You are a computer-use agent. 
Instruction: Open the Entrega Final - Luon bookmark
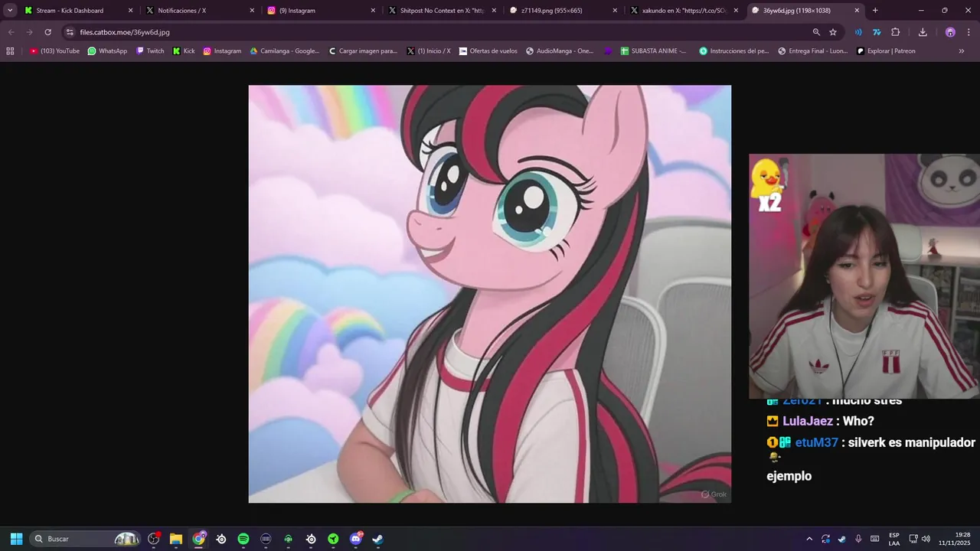click(813, 51)
